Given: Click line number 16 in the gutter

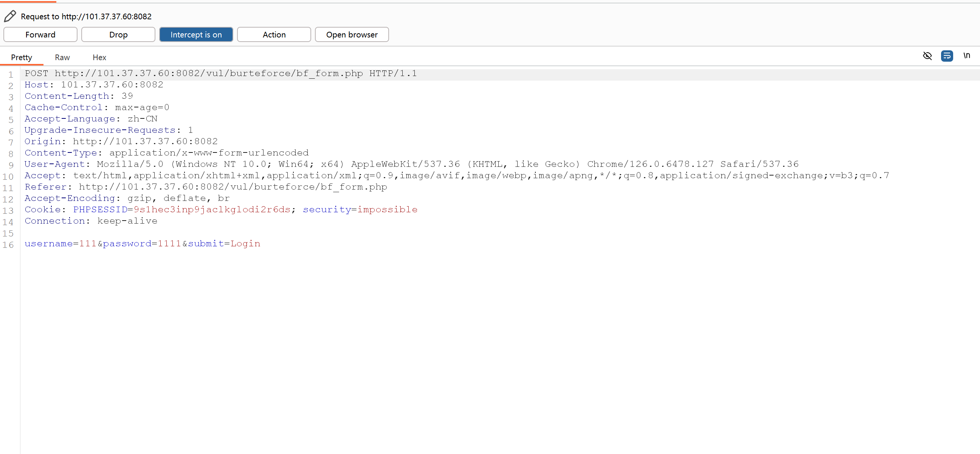Looking at the screenshot, I should pyautogui.click(x=8, y=245).
